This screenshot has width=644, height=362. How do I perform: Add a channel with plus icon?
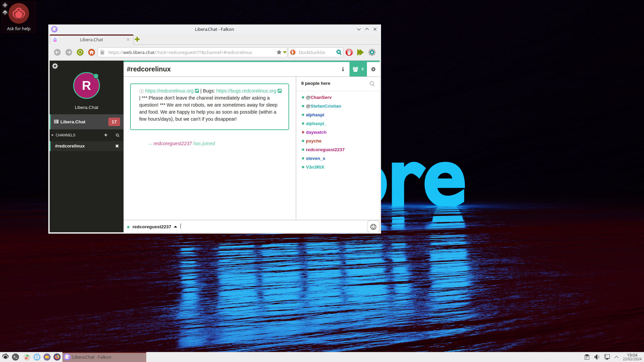[x=106, y=135]
